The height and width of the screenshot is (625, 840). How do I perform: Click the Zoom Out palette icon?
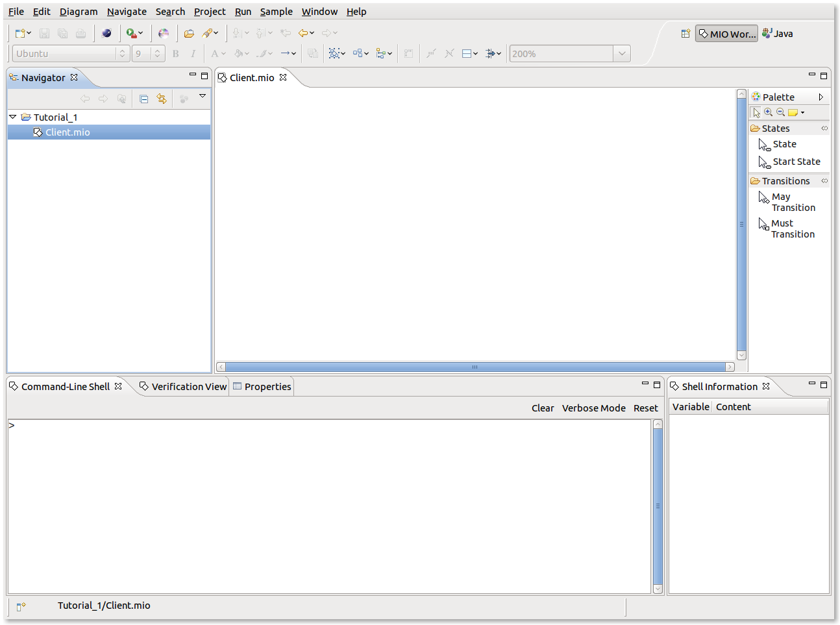(x=781, y=112)
